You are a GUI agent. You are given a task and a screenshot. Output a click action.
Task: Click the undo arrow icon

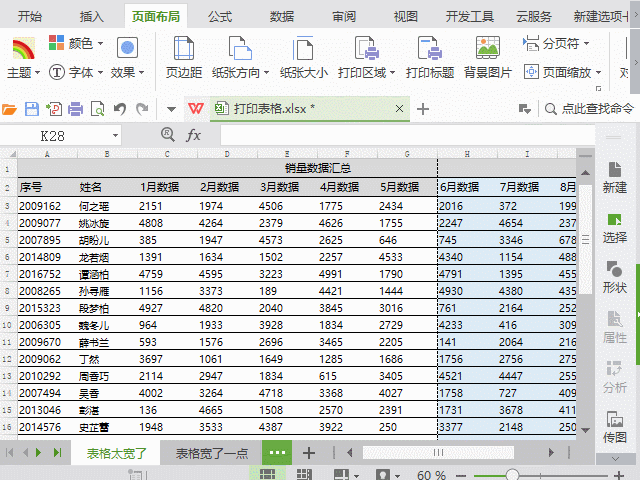(x=120, y=109)
